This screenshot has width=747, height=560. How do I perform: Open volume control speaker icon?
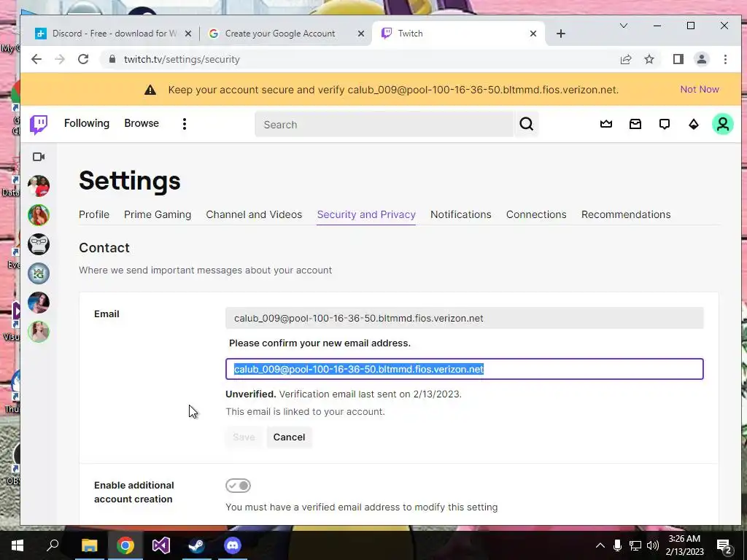653,545
